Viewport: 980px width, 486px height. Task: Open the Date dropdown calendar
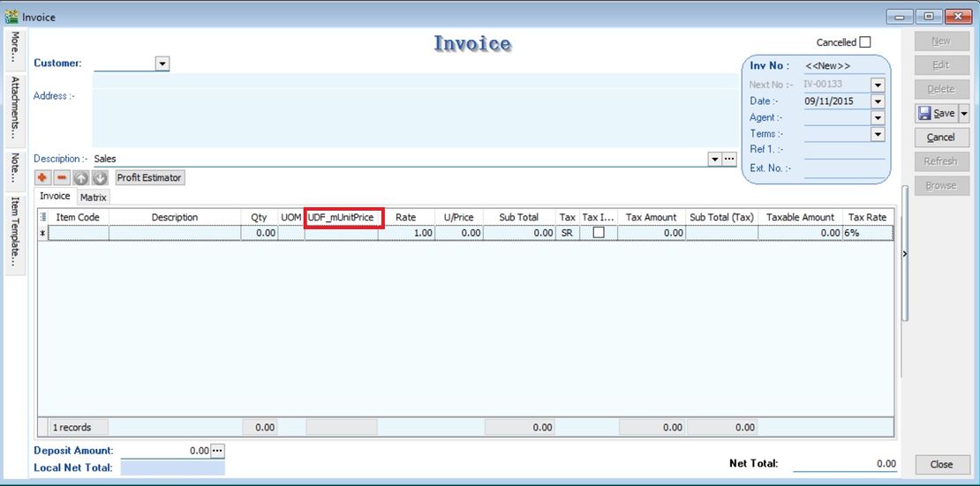coord(878,101)
